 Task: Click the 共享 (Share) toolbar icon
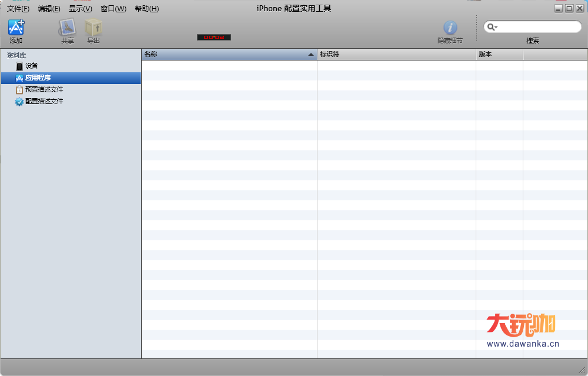pos(68,28)
